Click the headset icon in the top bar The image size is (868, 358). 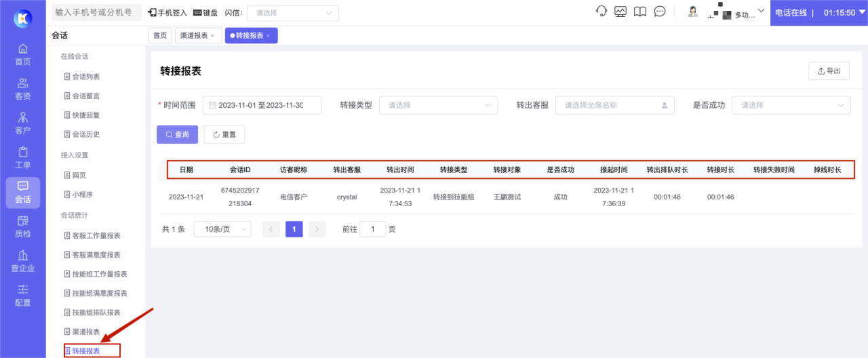tap(601, 12)
